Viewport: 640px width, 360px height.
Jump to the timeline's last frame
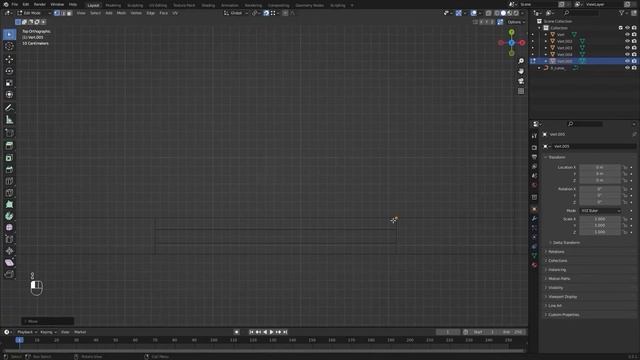coord(285,332)
